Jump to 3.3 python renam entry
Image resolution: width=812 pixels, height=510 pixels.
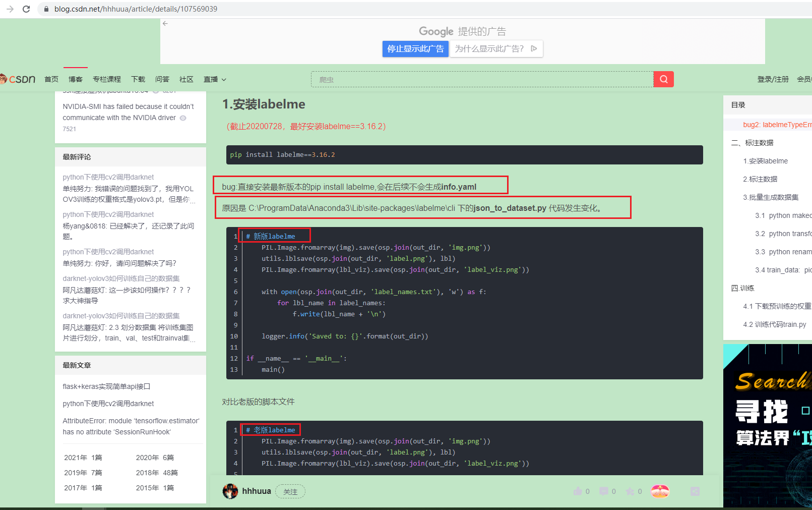click(783, 252)
